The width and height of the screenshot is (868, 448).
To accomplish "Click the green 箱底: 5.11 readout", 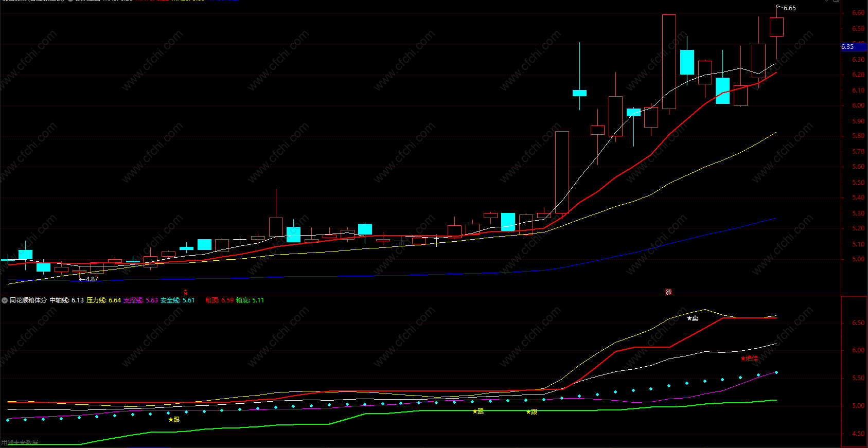I will point(250,300).
